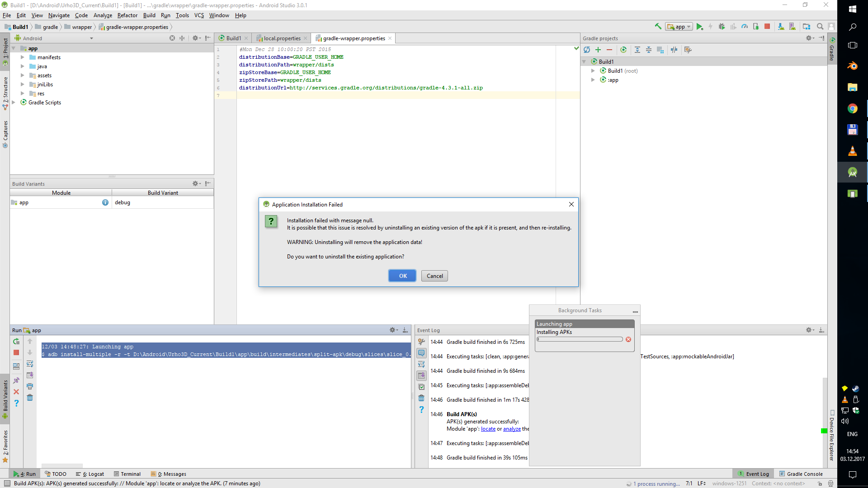Screen dimensions: 868x488
Task: Click the Search Everywhere magnifier icon
Action: [820, 27]
